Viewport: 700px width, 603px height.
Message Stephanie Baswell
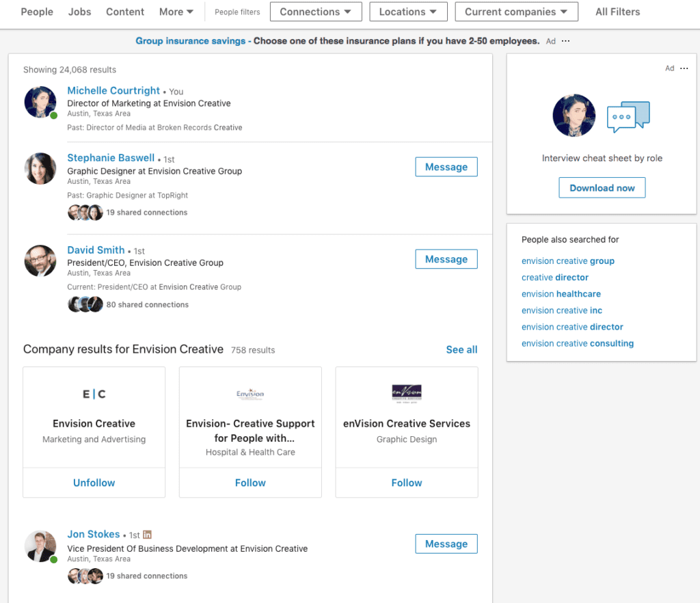coord(446,167)
